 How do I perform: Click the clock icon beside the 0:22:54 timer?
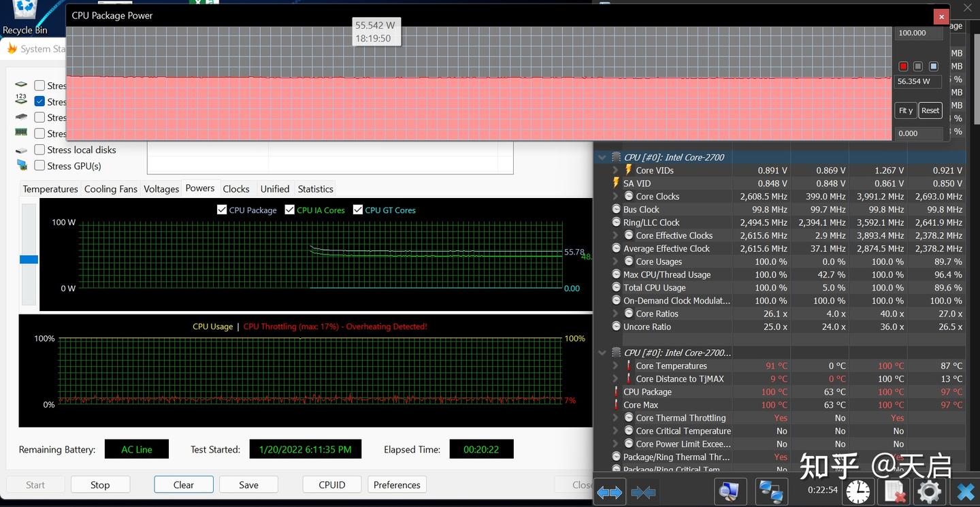858,491
